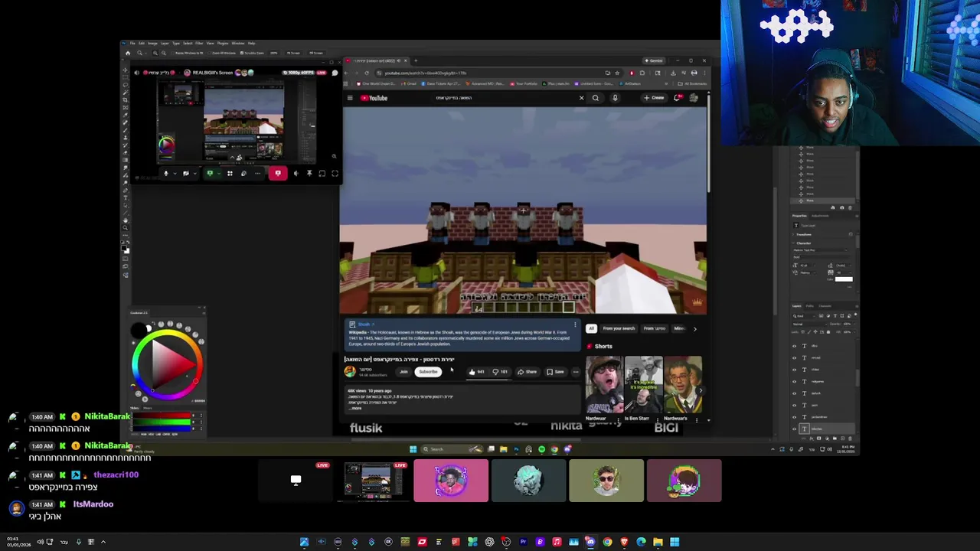The width and height of the screenshot is (980, 551).
Task: Click the YouTube search magnifier button
Action: tap(596, 98)
